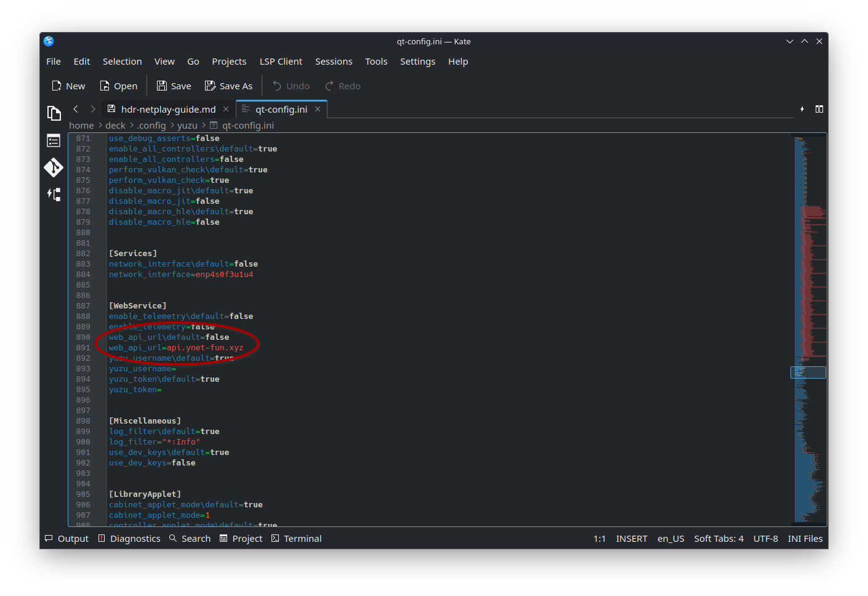The image size is (868, 596).
Task: Select the qt-config.ini tab
Action: click(x=281, y=109)
